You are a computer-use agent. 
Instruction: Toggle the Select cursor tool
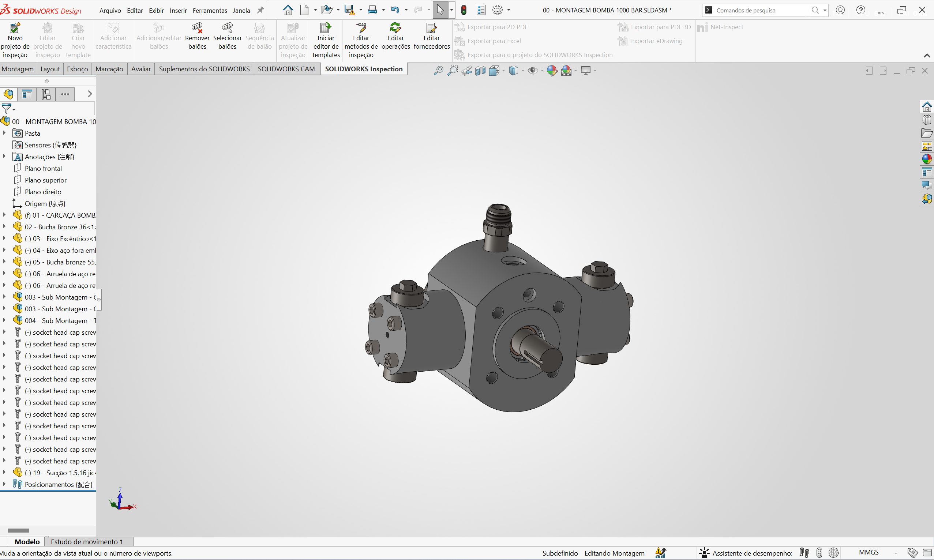pyautogui.click(x=440, y=10)
